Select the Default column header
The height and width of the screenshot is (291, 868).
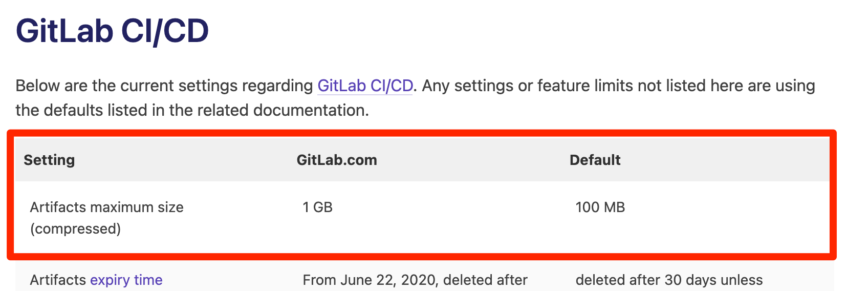tap(595, 160)
